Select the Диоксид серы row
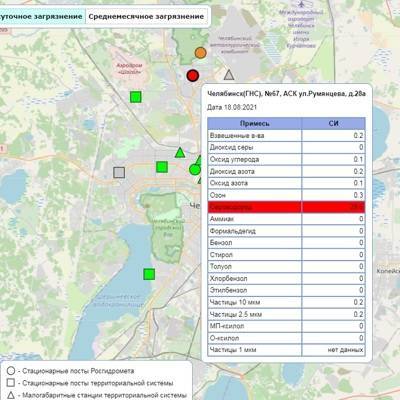 tap(286, 147)
